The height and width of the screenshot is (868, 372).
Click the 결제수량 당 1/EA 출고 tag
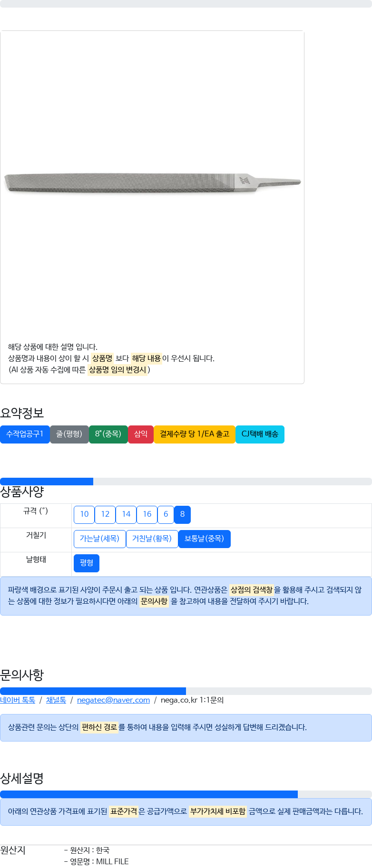(x=195, y=434)
